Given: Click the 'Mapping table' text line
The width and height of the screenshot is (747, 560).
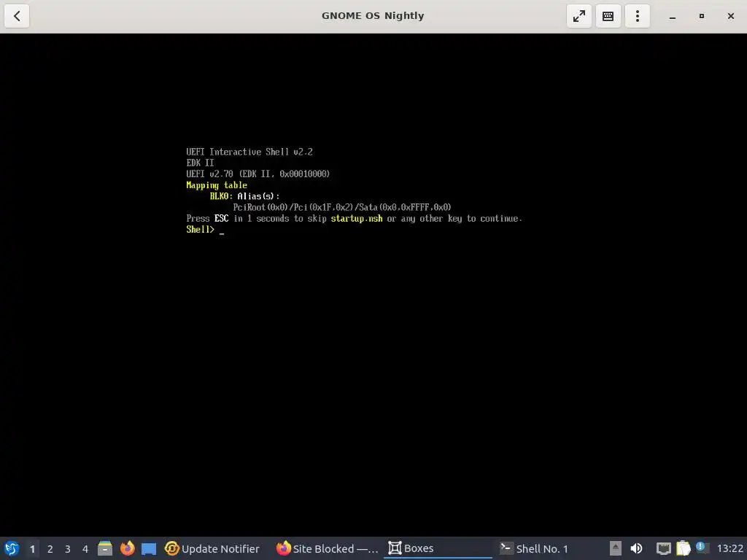Looking at the screenshot, I should coord(217,185).
